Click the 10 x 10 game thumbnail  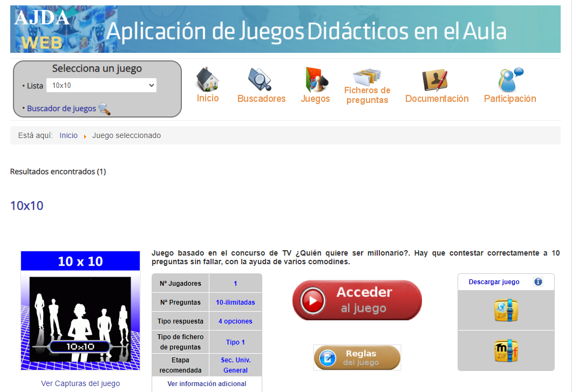(80, 311)
